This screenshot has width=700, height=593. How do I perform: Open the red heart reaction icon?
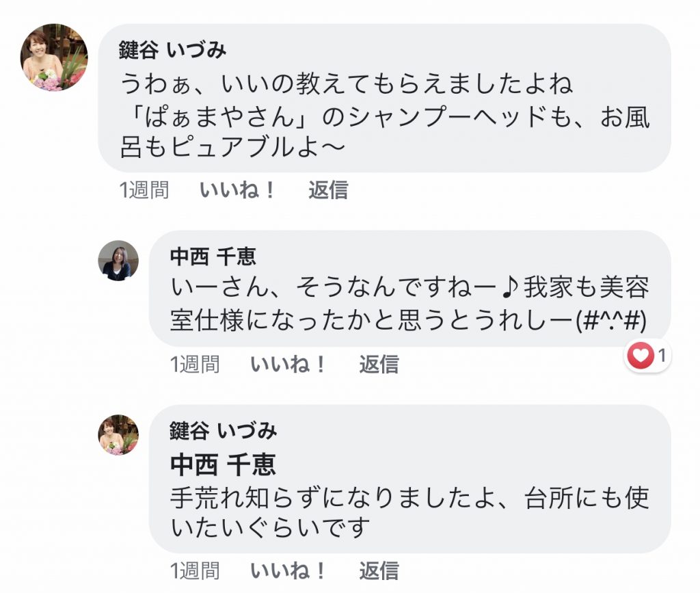click(x=640, y=356)
